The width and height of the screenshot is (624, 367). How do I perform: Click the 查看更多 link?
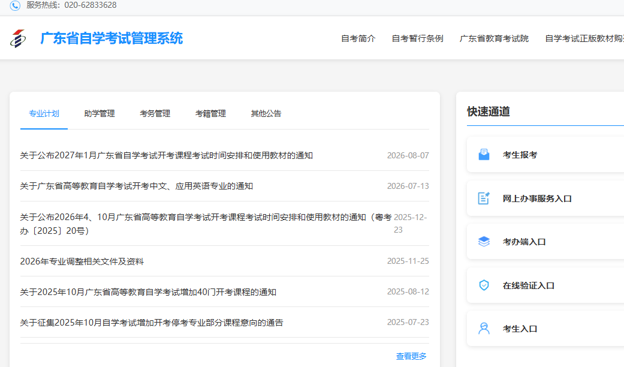coord(411,356)
